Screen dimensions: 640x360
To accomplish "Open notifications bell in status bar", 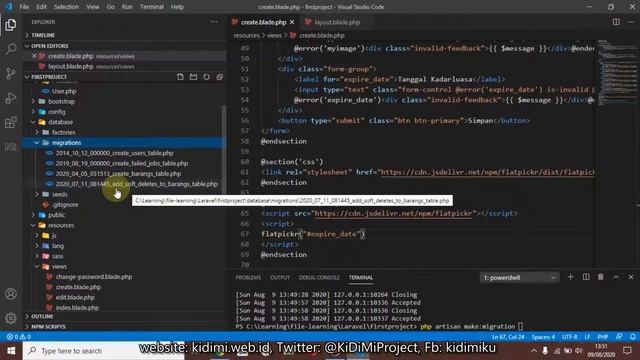I will coord(633,337).
